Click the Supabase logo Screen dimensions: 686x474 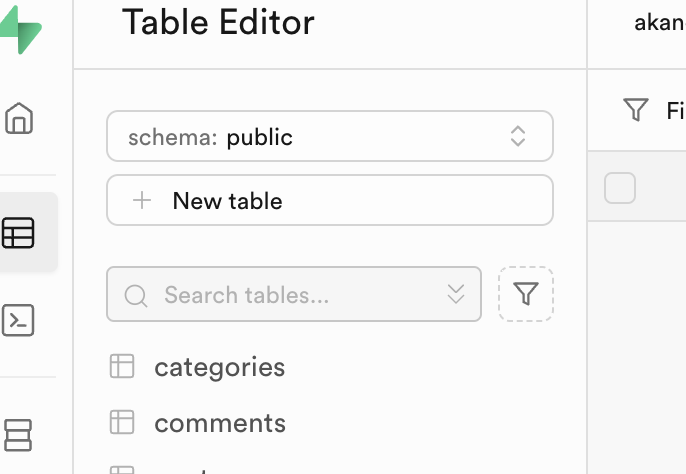20,30
